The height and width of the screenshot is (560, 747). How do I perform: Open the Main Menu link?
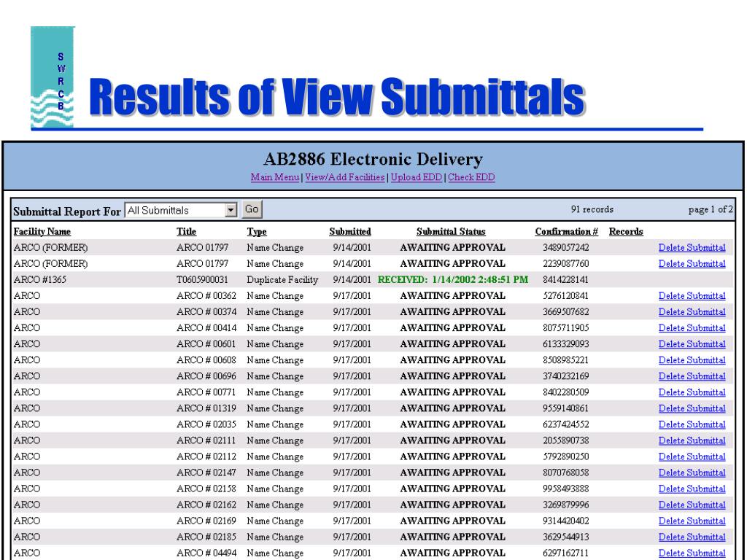click(x=275, y=177)
